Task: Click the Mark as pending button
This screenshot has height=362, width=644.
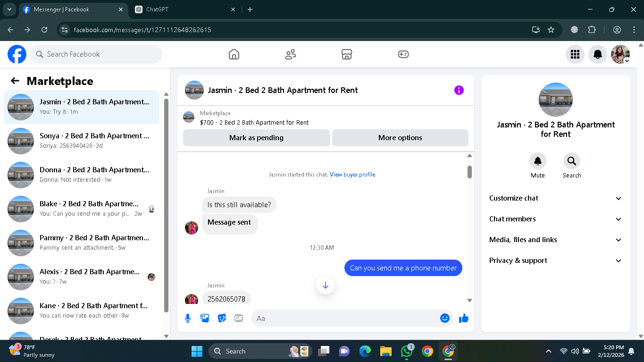Action: coord(257,138)
